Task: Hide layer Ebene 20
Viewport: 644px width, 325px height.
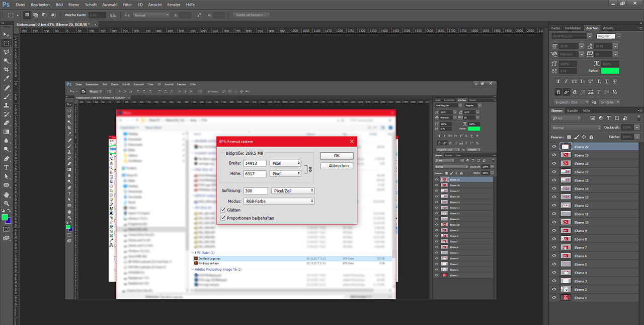Action: 554,147
